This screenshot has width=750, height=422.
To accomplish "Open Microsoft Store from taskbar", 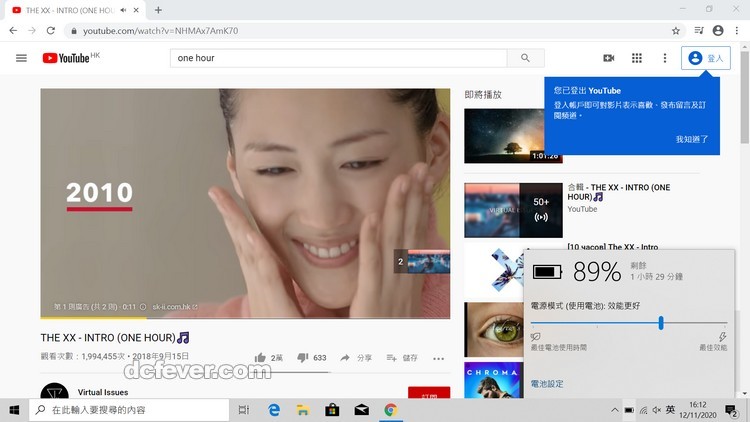I will click(x=332, y=410).
